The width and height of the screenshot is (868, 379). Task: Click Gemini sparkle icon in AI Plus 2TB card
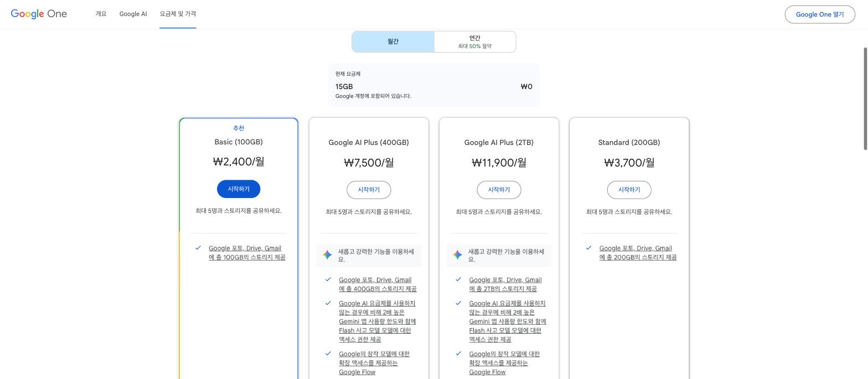click(457, 255)
